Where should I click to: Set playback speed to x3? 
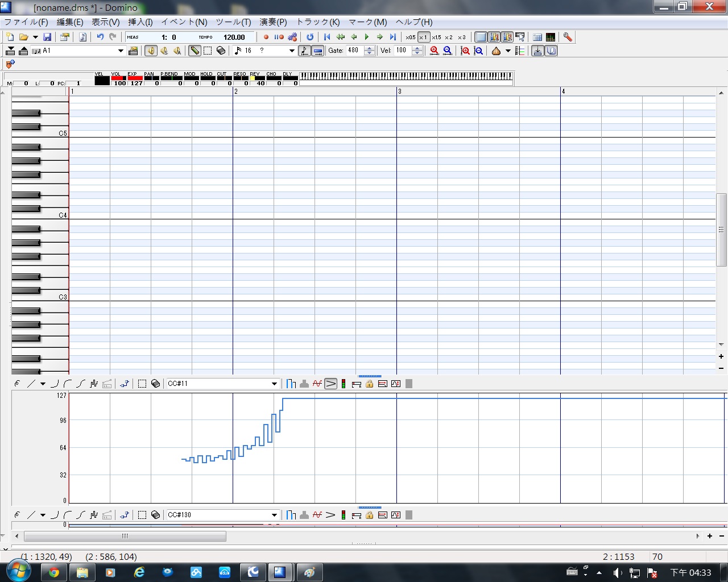click(x=461, y=37)
